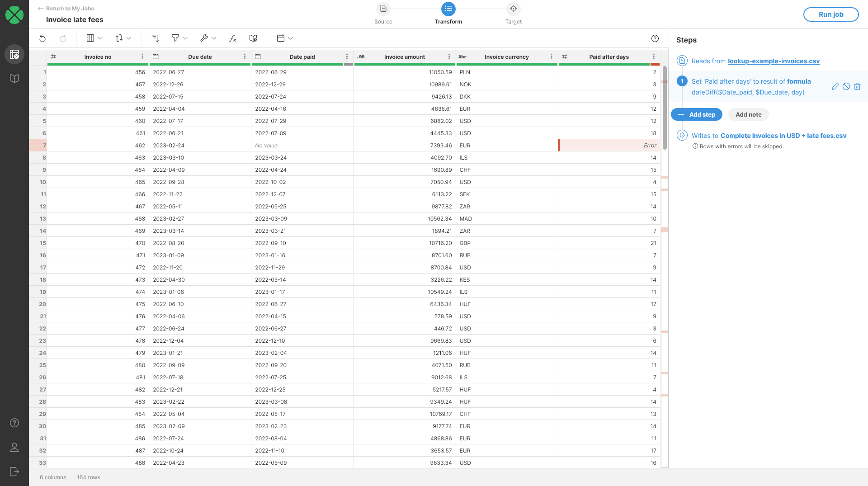Delete step 1 with the trash icon

click(x=858, y=86)
